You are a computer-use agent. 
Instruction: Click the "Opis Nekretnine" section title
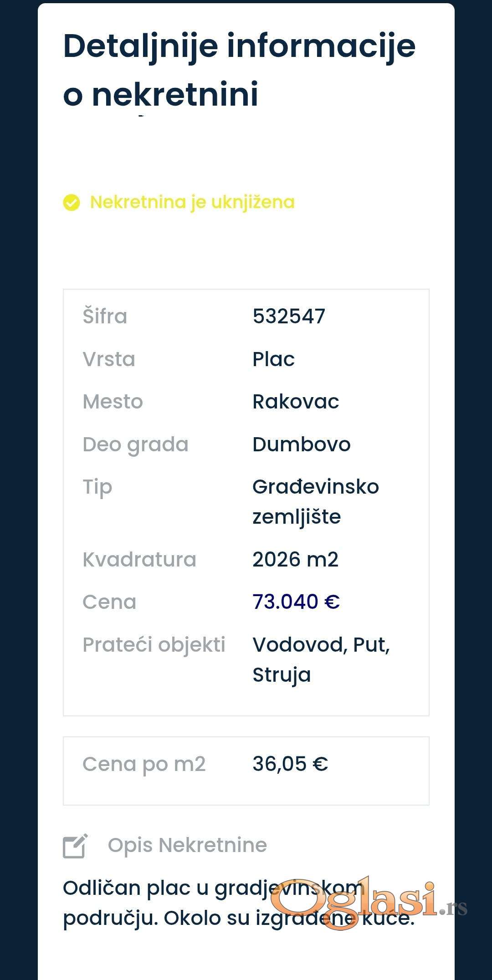(187, 845)
